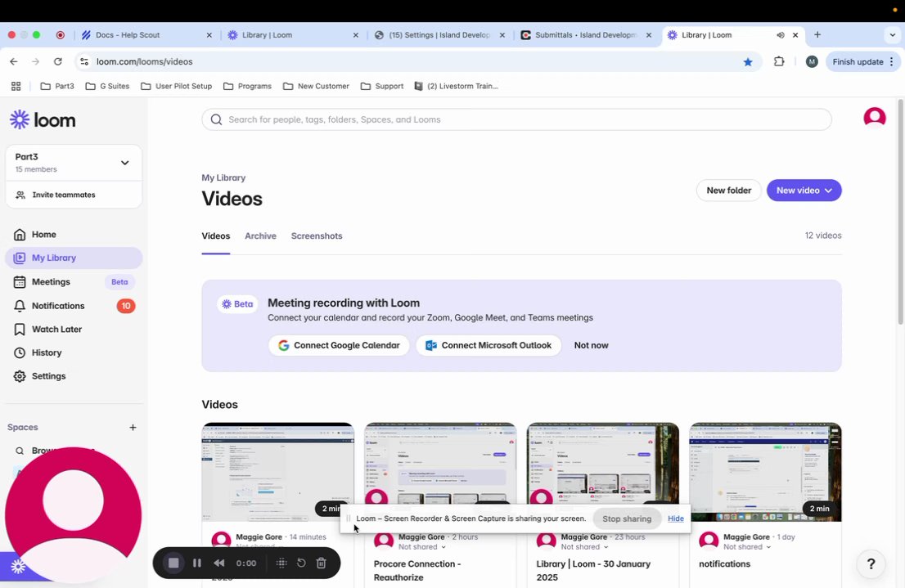Open the help question mark button
The image size is (905, 588).
coord(871,563)
